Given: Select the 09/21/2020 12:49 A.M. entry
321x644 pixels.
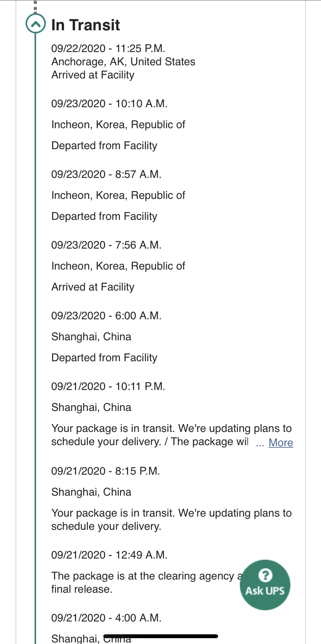Looking at the screenshot, I should pyautogui.click(x=109, y=555).
